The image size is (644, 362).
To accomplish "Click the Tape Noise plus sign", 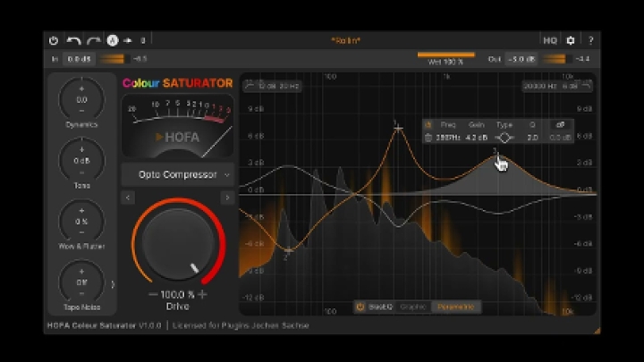I will [81, 272].
